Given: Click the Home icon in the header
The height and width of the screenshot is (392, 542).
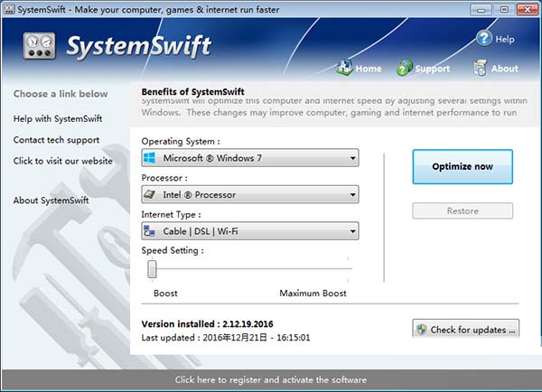Looking at the screenshot, I should click(x=344, y=68).
